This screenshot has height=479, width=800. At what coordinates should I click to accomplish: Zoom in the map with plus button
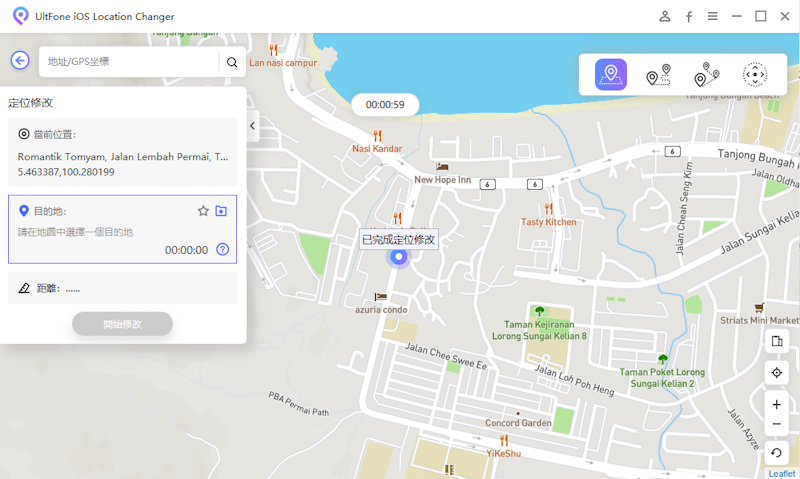click(777, 405)
